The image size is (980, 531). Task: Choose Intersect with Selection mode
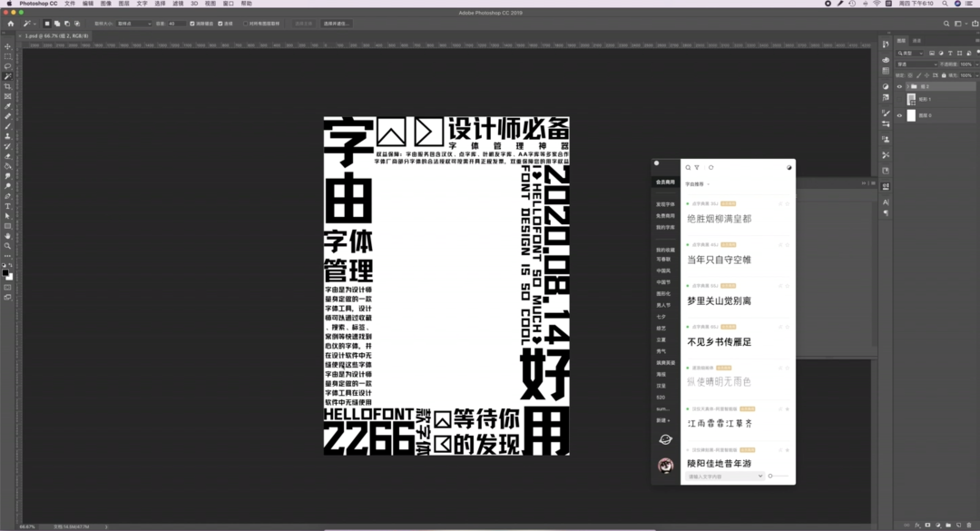77,24
